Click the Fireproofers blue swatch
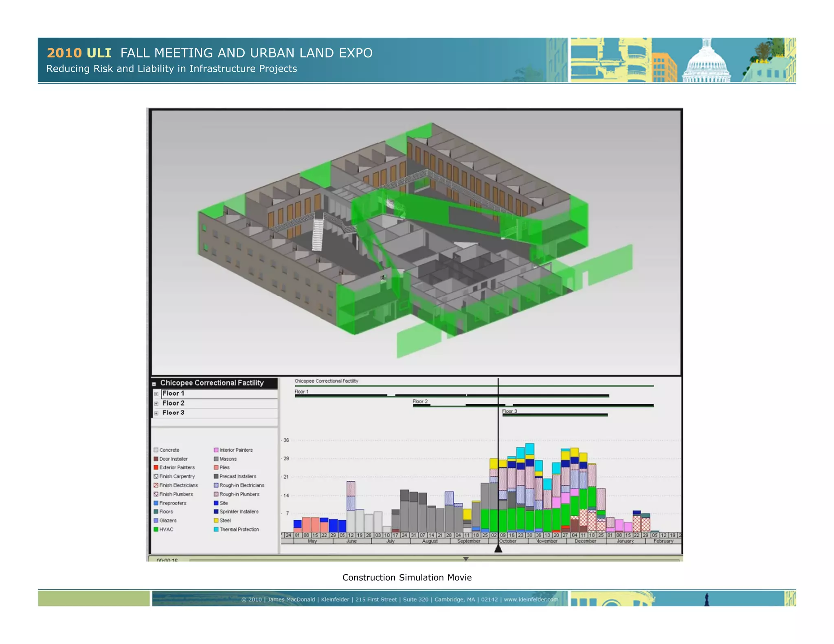The image size is (834, 644). [x=156, y=504]
